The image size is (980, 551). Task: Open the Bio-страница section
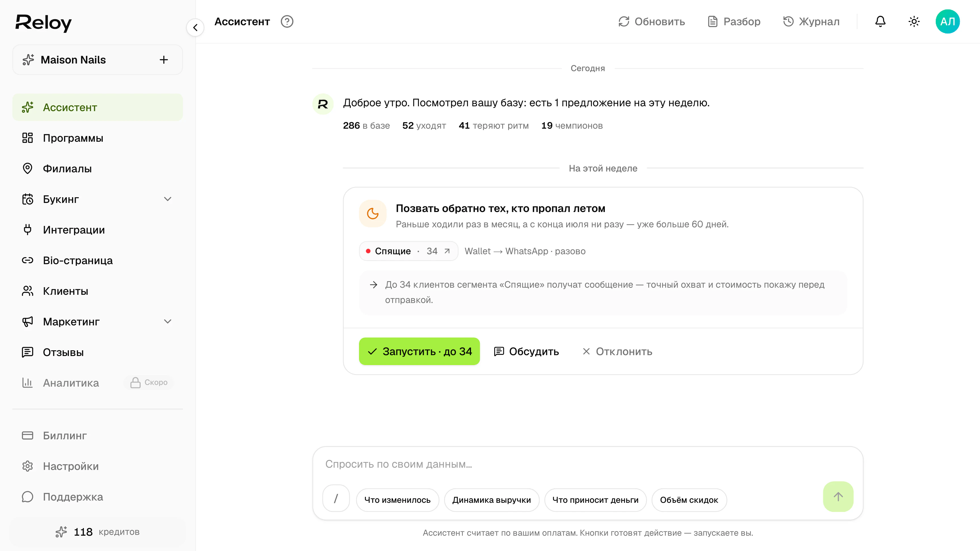(x=98, y=260)
